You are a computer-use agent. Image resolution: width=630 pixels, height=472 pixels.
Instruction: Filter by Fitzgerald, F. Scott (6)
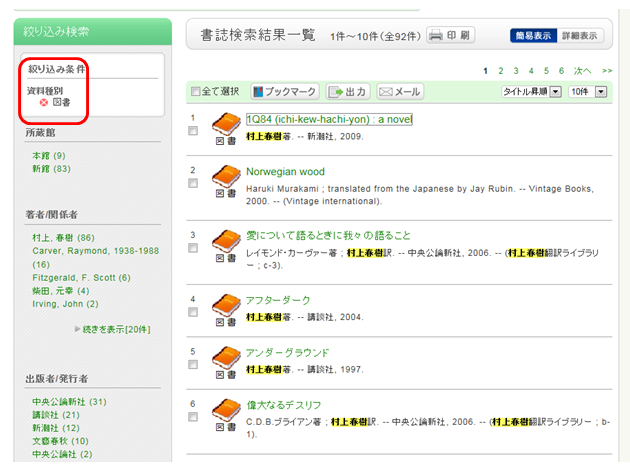tap(81, 278)
